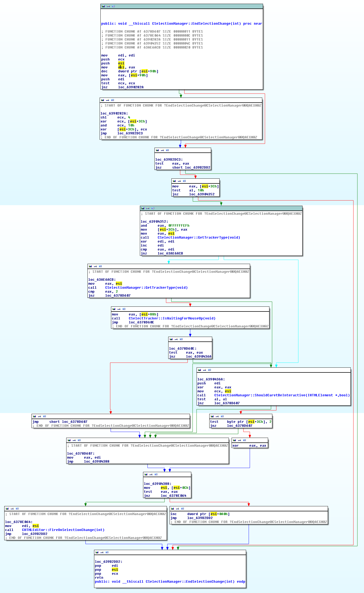This screenshot has height=593, width=364.
Task: Click the group nodes icon on the loc_6378D60E block
Action: coord(181,339)
